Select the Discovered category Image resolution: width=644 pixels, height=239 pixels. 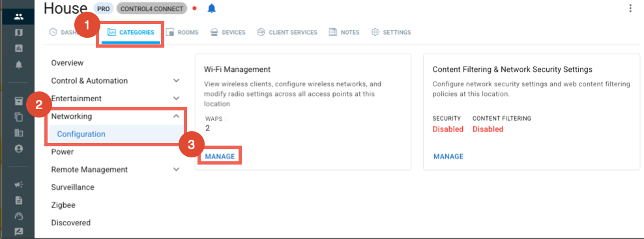click(70, 223)
